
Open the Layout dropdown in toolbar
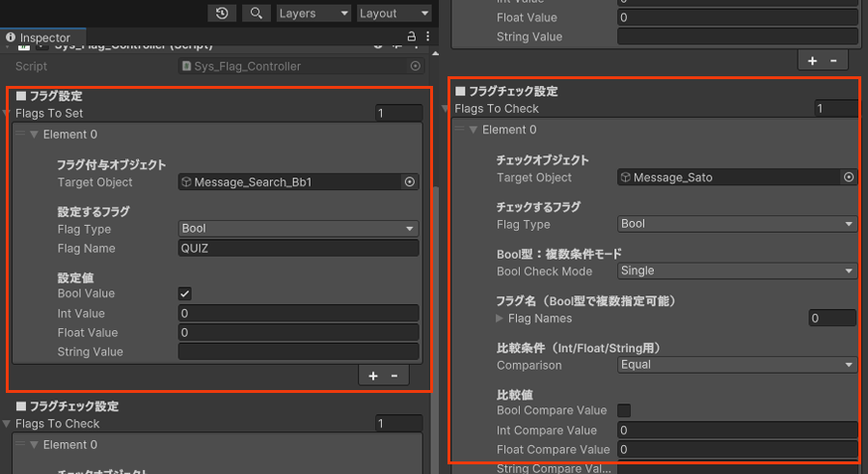pyautogui.click(x=394, y=13)
